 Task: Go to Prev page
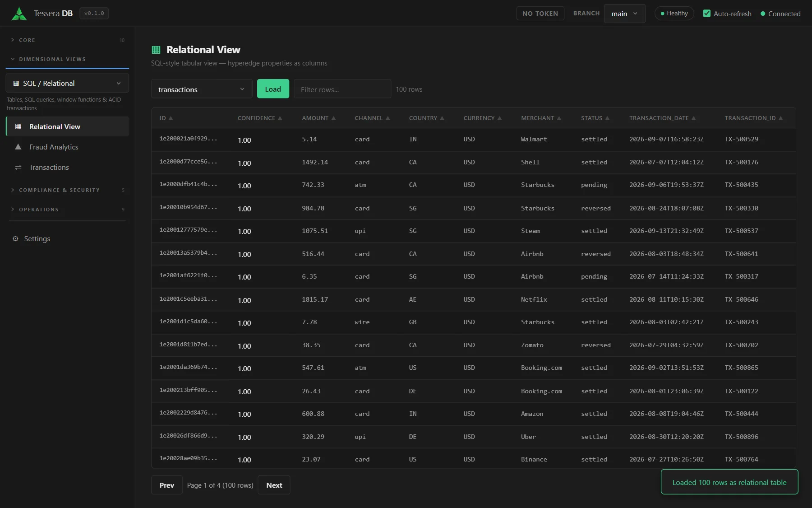click(x=166, y=485)
